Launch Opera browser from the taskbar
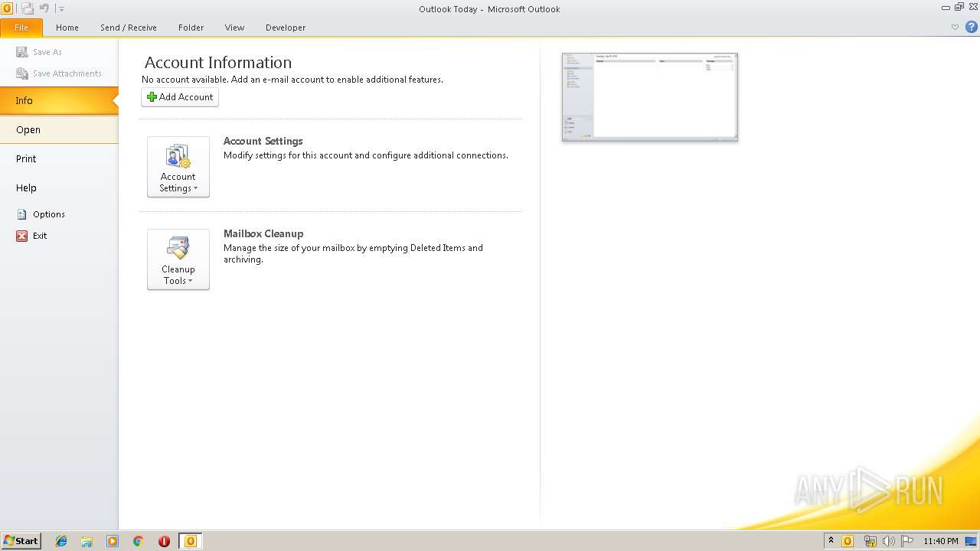 coord(164,541)
